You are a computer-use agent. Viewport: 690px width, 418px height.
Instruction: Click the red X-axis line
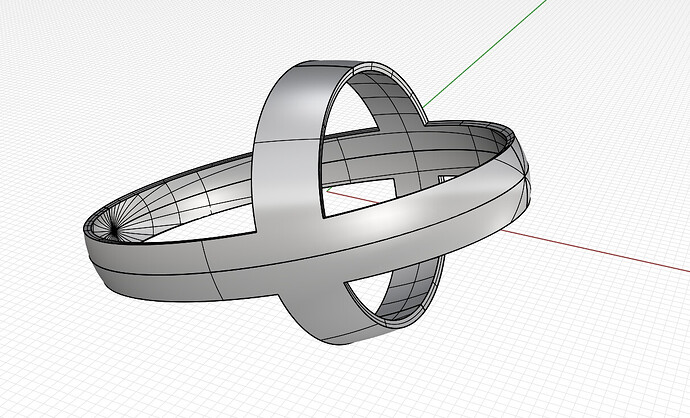[595, 251]
